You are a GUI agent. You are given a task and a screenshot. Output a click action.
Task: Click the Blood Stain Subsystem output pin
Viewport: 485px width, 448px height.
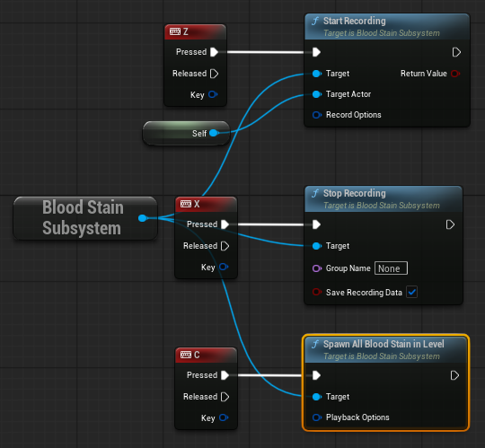coord(143,218)
